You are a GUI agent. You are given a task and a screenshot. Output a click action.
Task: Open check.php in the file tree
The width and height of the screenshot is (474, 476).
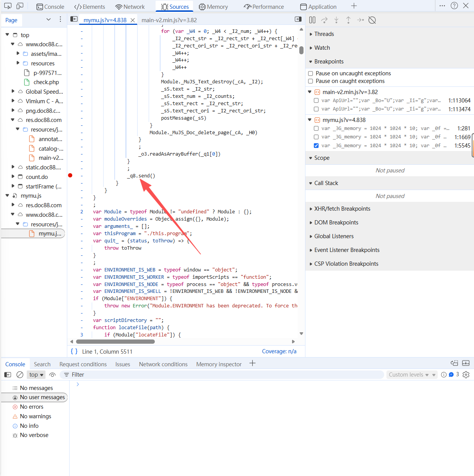(x=46, y=82)
